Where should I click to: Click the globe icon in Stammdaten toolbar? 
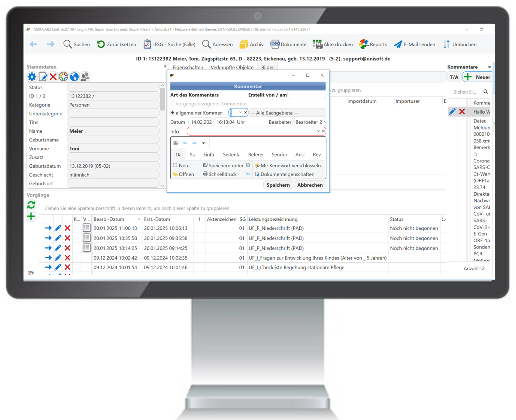pos(74,77)
